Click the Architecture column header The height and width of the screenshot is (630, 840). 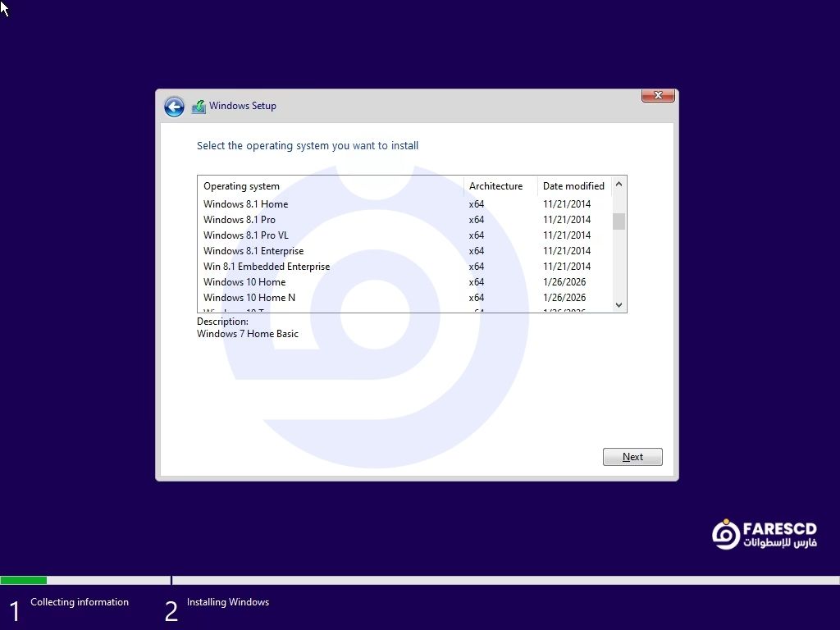pos(495,186)
